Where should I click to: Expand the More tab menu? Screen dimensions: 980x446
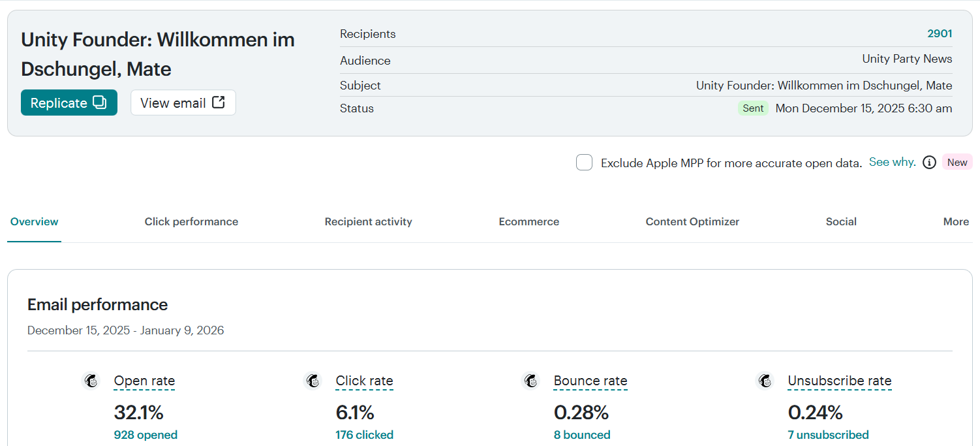pos(956,221)
